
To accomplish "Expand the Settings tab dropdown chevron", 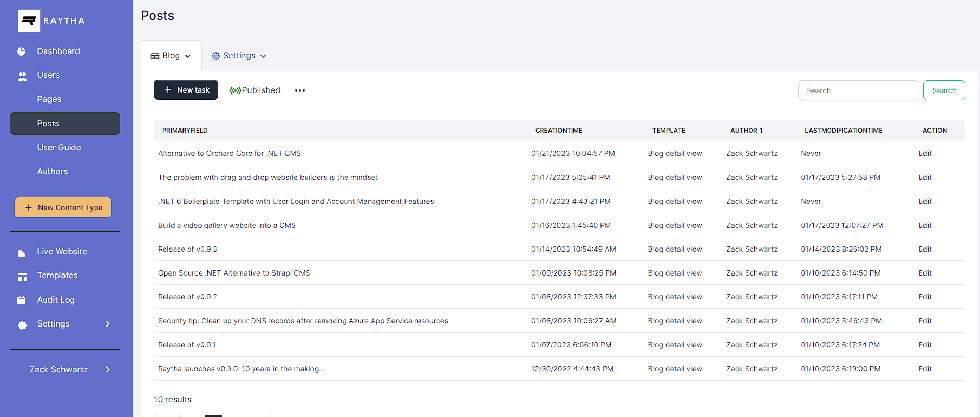I will (263, 56).
